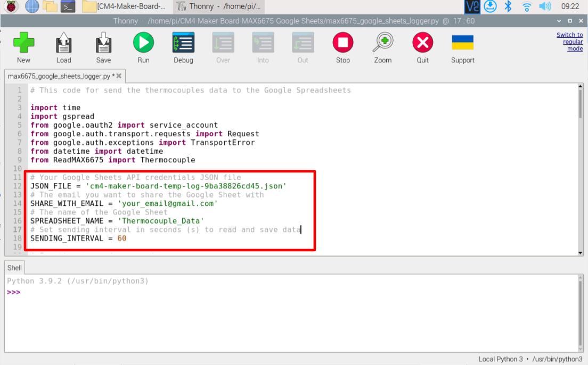Image resolution: width=588 pixels, height=365 pixels.
Task: Open the title bar window menu chevron
Action: click(558, 20)
